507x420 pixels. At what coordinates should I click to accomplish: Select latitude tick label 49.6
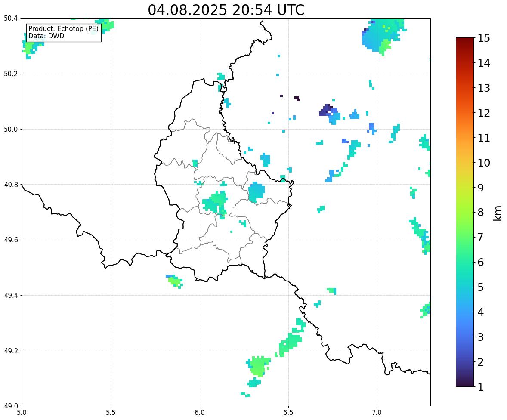(x=11, y=240)
